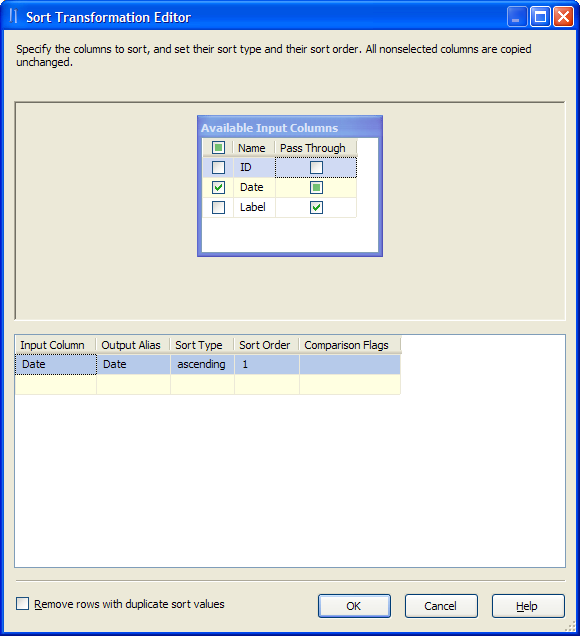Edit the Date cell under Output Alias

click(133, 364)
